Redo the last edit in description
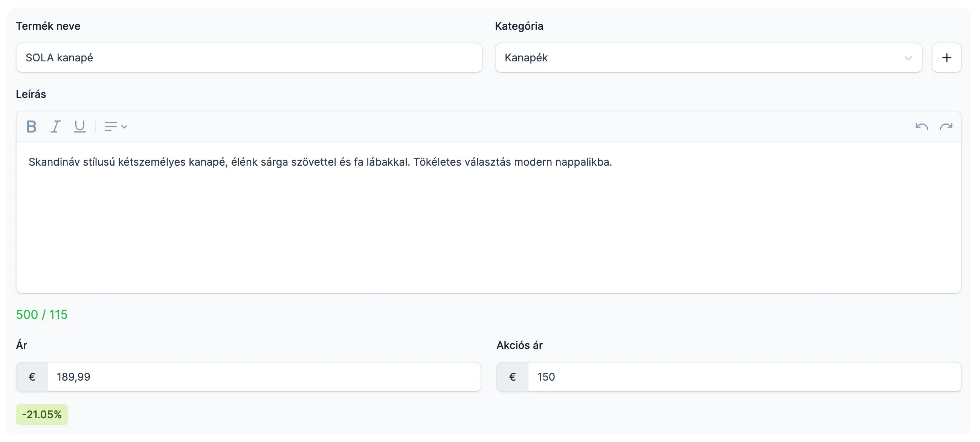Image resolution: width=980 pixels, height=442 pixels. tap(946, 126)
